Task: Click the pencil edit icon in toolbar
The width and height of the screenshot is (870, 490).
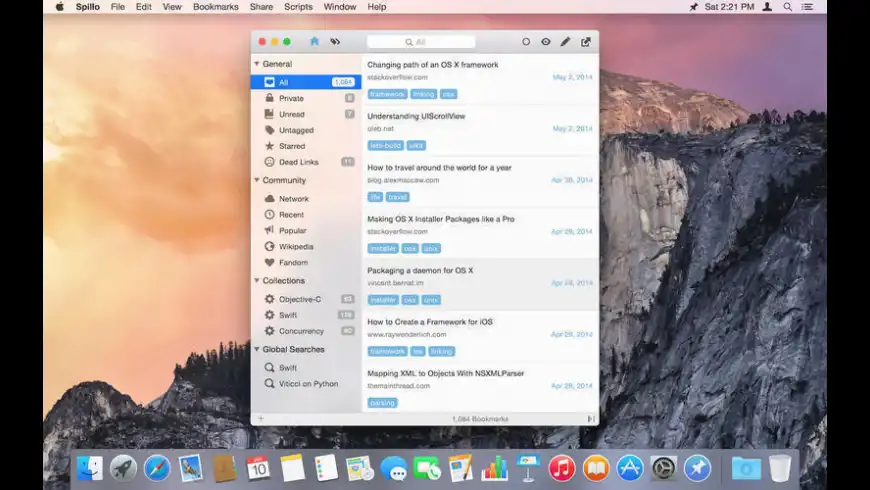Action: 565,42
